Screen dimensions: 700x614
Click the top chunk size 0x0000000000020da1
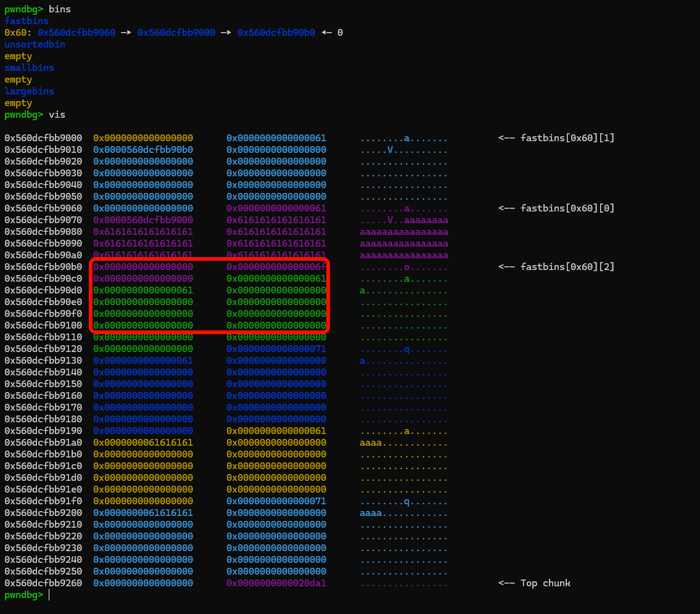coord(276,583)
